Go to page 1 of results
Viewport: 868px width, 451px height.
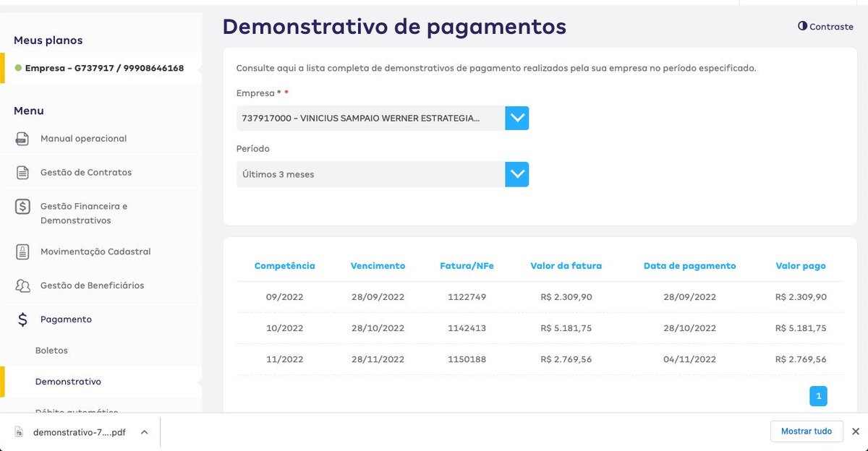818,396
